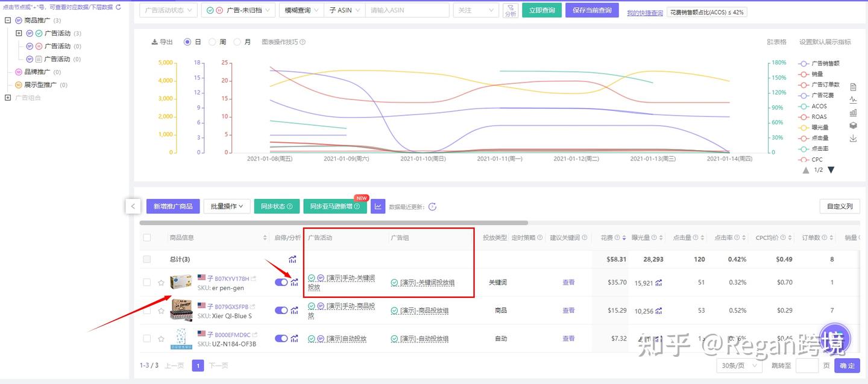Check the B07KYV178H row checkbox

[147, 282]
